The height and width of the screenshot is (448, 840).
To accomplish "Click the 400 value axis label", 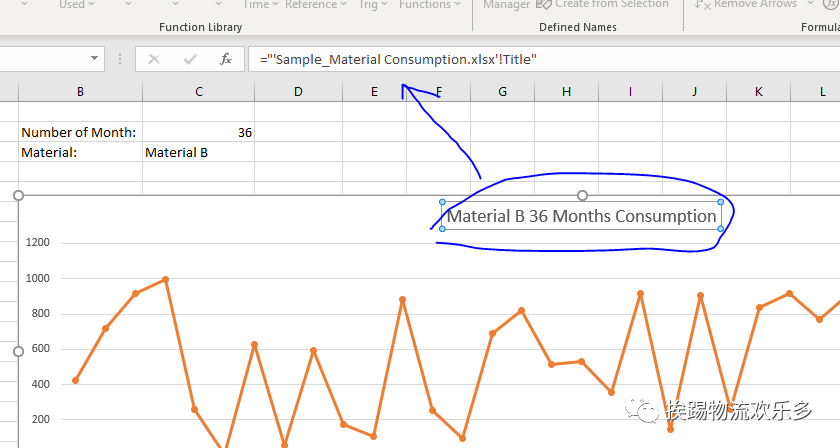I will pos(41,384).
